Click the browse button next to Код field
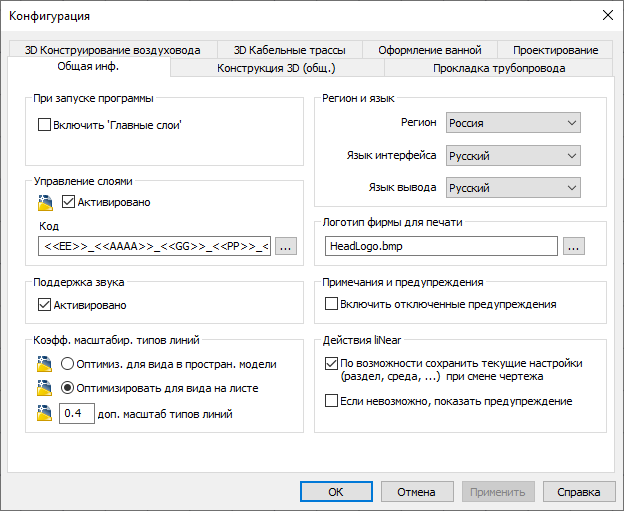The width and height of the screenshot is (624, 511). (x=286, y=246)
